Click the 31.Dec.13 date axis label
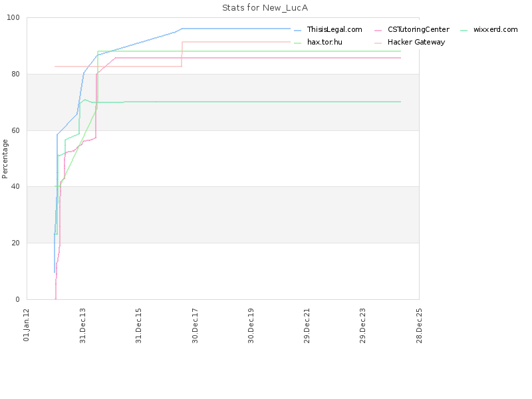Viewport: 532px width, 399px height. coord(82,325)
